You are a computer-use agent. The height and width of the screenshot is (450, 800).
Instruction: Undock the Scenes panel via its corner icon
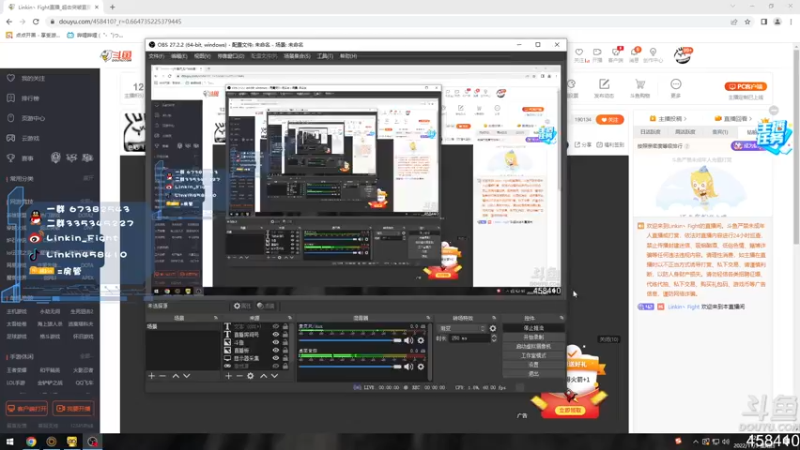coord(215,318)
